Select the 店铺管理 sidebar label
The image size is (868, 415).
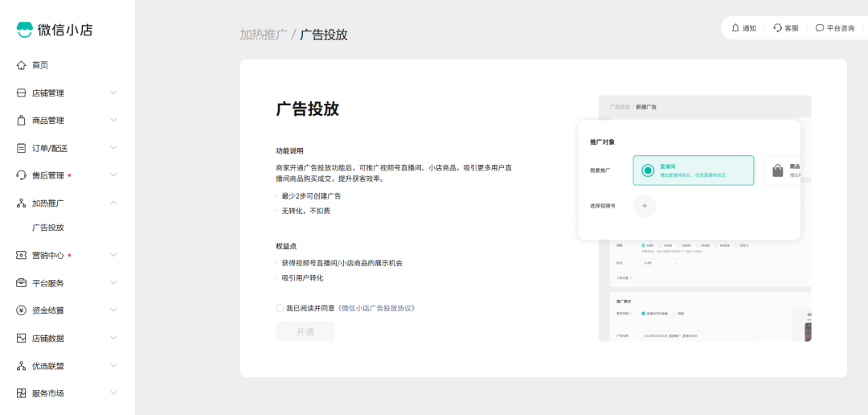(x=48, y=93)
